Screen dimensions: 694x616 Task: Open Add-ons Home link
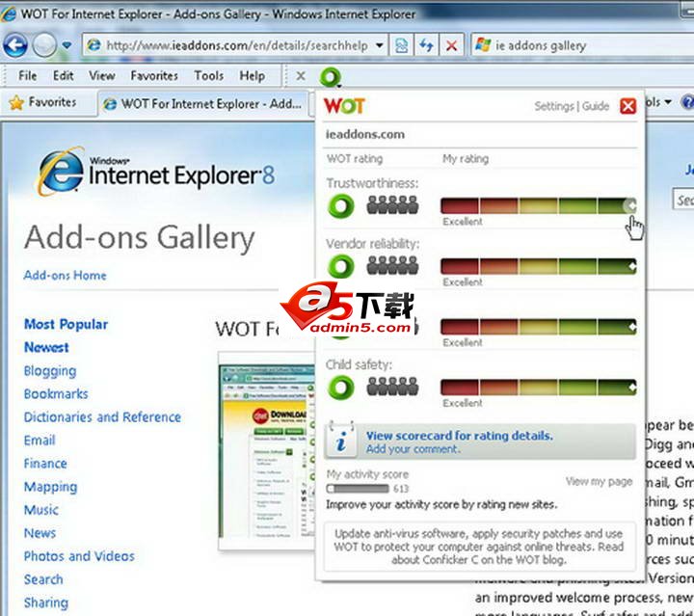pos(66,276)
